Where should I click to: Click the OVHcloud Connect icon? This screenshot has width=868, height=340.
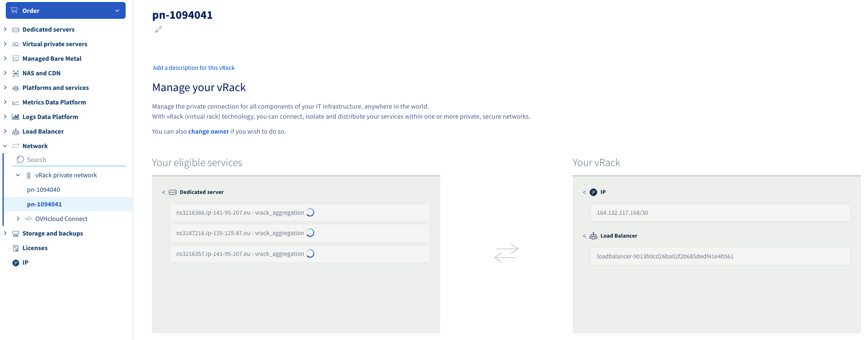(29, 218)
